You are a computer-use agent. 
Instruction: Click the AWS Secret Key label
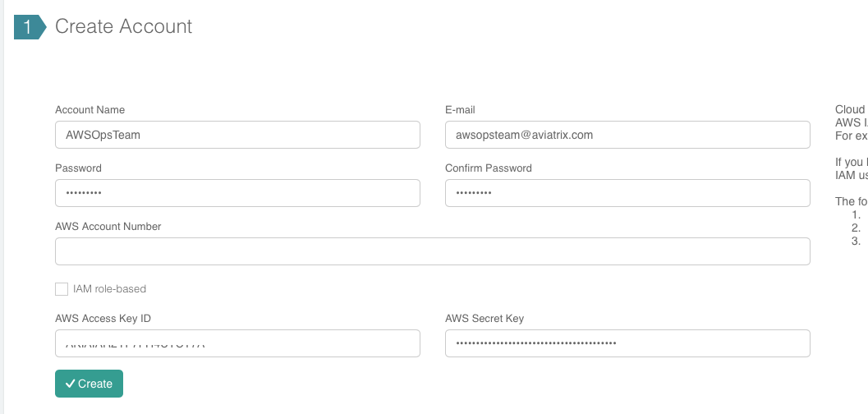click(x=485, y=319)
